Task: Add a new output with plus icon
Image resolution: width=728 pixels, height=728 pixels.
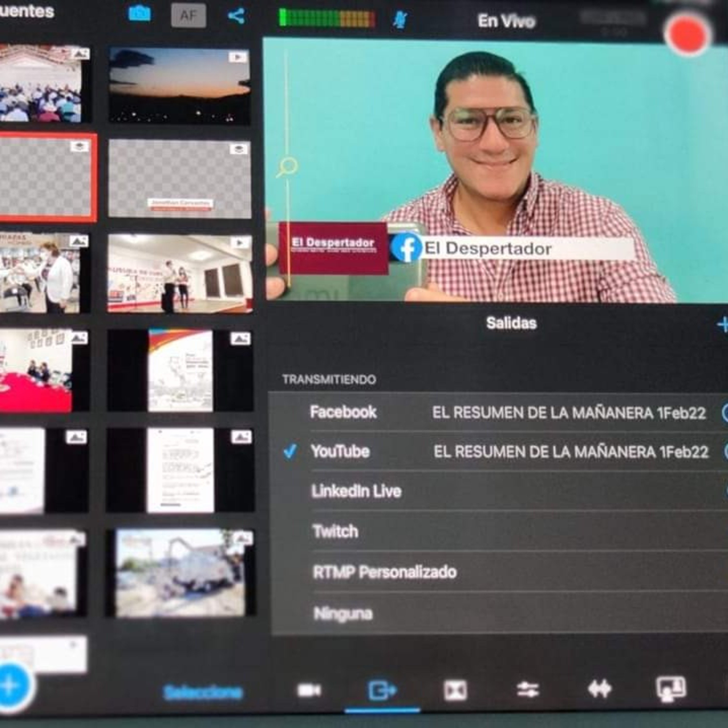Action: tap(722, 324)
